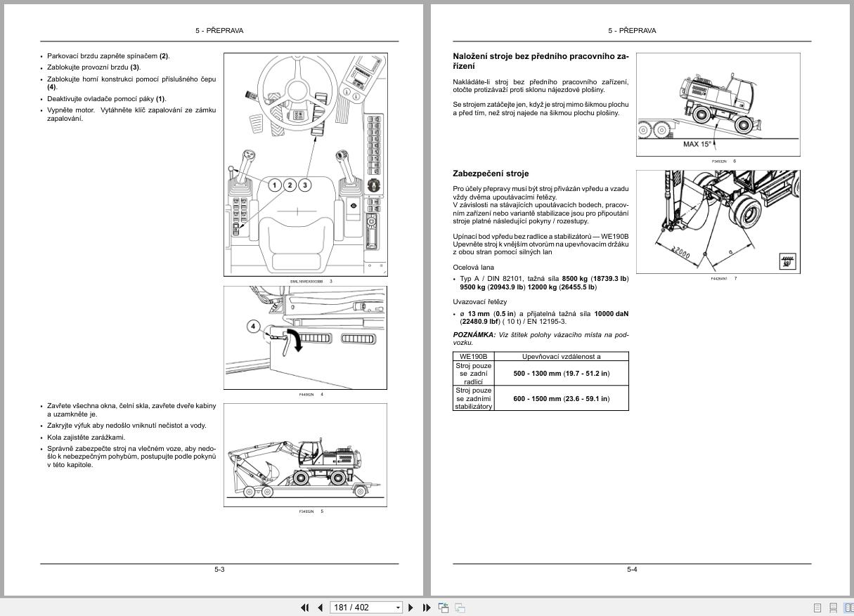The image size is (854, 616).
Task: Click the 'Ocelová lana' subheading
Action: (x=473, y=268)
